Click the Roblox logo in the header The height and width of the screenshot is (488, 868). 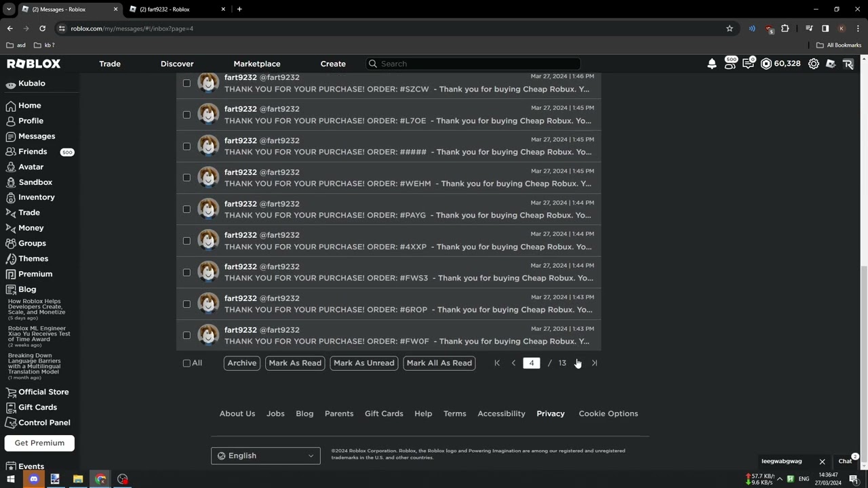pyautogui.click(x=34, y=64)
